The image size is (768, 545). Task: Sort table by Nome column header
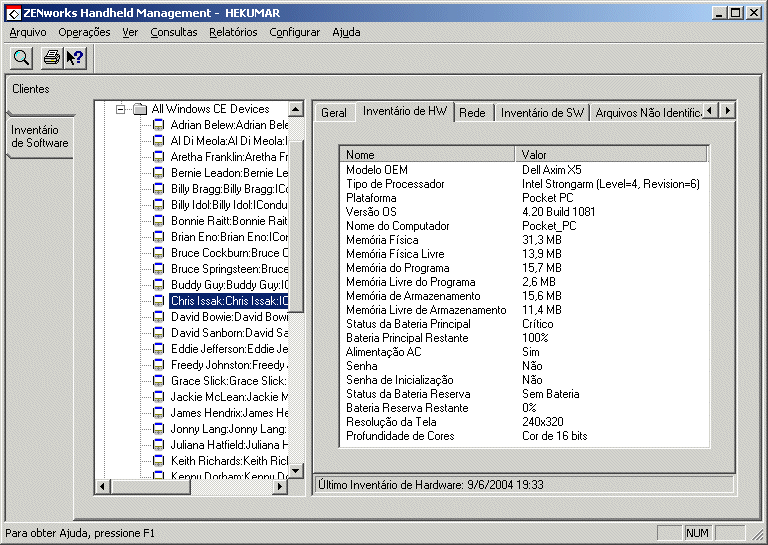[427, 155]
